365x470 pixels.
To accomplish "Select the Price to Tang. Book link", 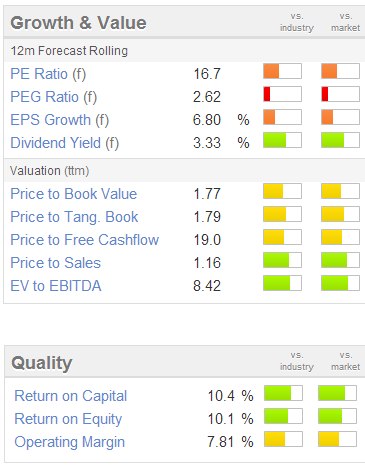I will pos(74,217).
